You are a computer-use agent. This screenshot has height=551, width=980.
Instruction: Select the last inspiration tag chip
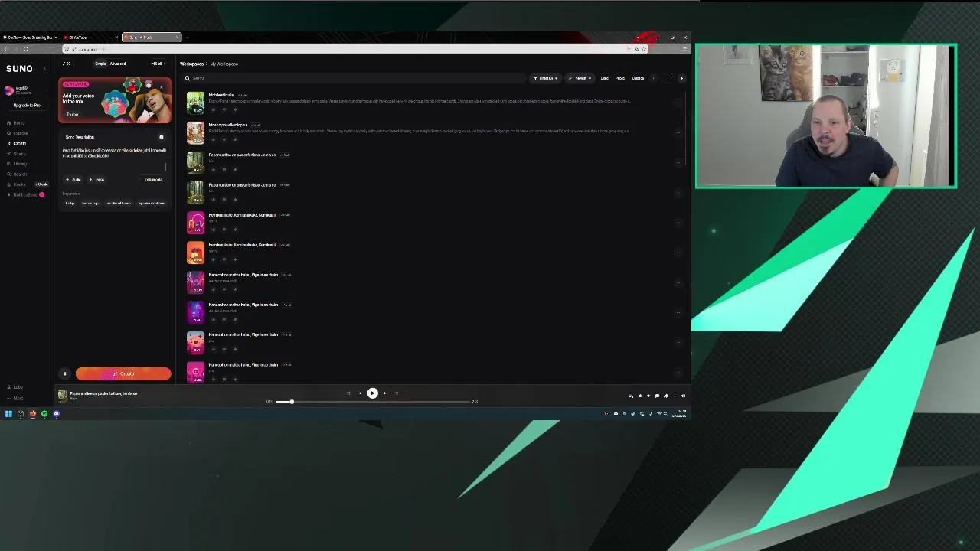[152, 203]
